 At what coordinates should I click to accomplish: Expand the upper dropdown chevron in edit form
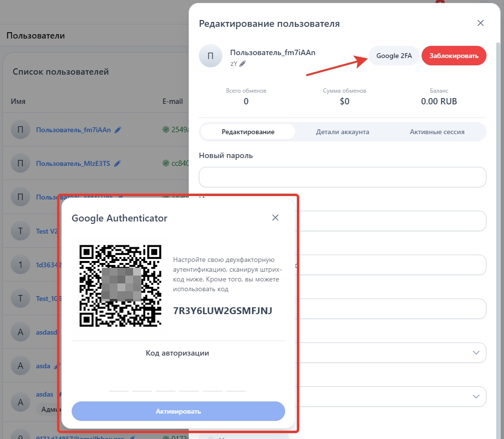coord(476,353)
